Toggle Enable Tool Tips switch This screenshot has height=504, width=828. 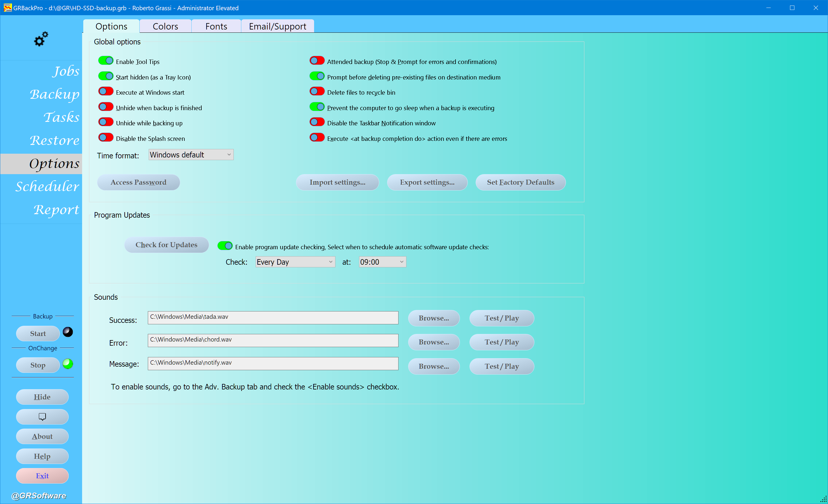(106, 61)
